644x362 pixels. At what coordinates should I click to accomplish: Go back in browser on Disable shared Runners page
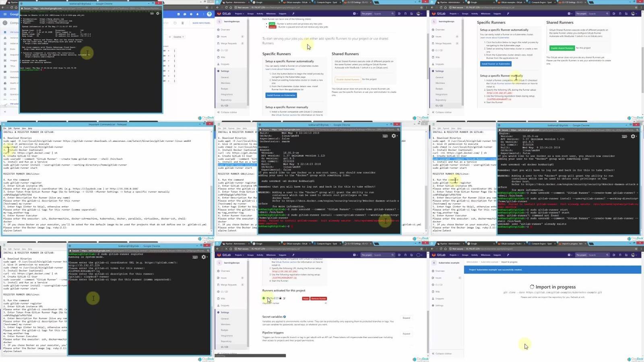[x=218, y=7]
